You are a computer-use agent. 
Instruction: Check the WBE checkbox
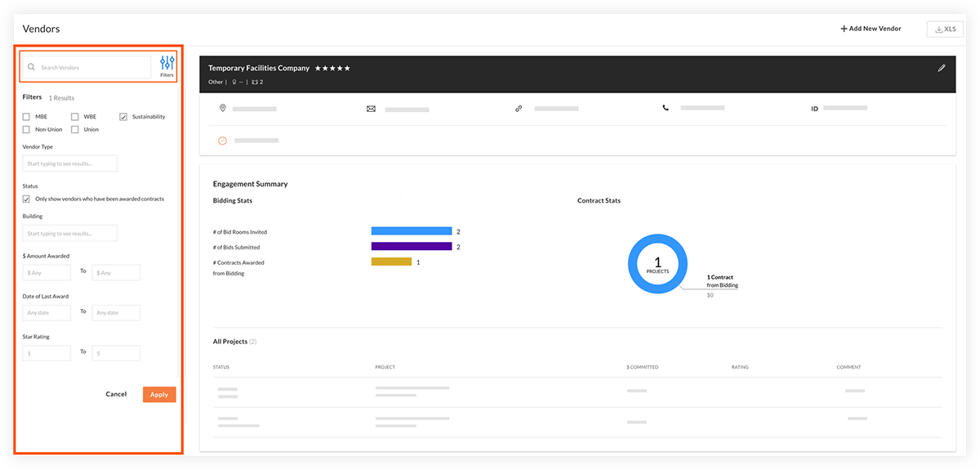pos(75,117)
